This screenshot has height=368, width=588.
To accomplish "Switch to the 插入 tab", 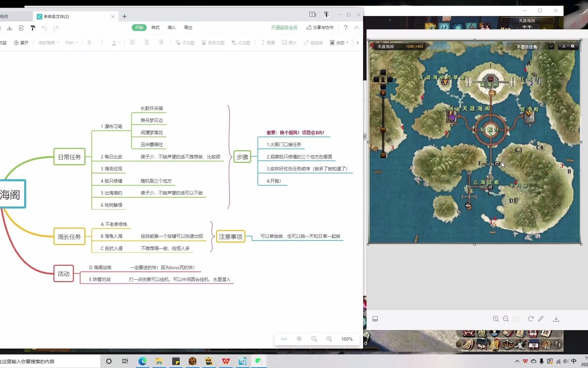I will 172,28.
